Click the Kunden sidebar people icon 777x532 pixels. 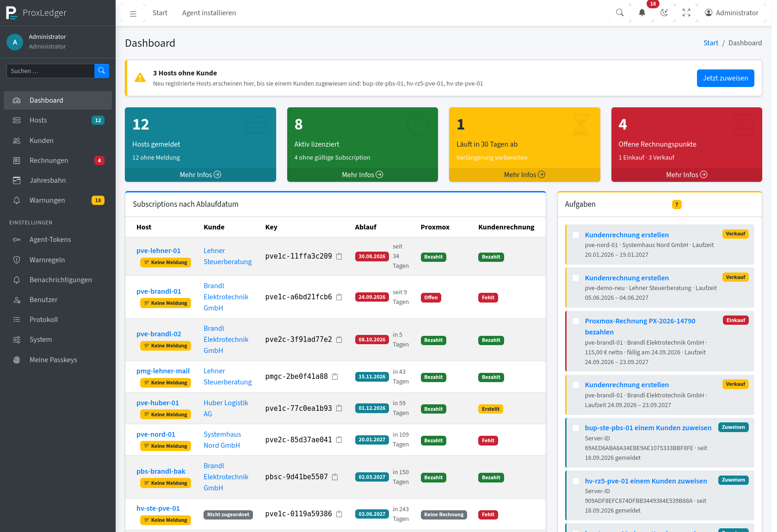17,141
